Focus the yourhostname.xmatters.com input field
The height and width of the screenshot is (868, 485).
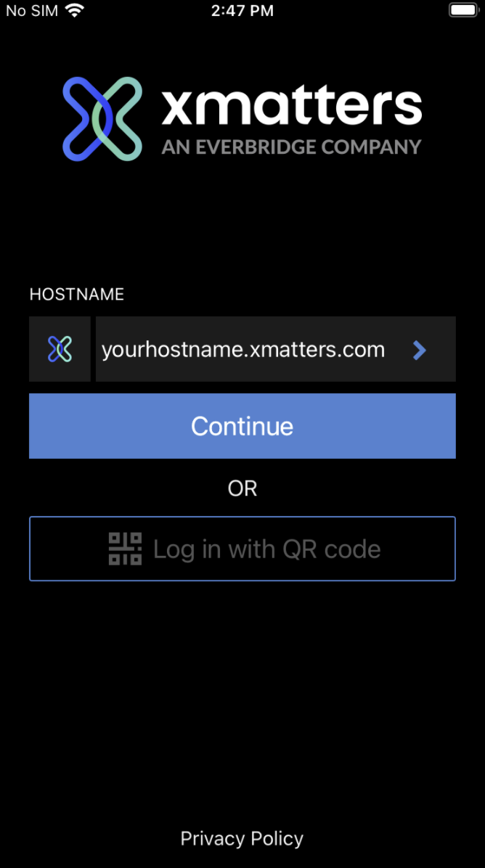276,349
